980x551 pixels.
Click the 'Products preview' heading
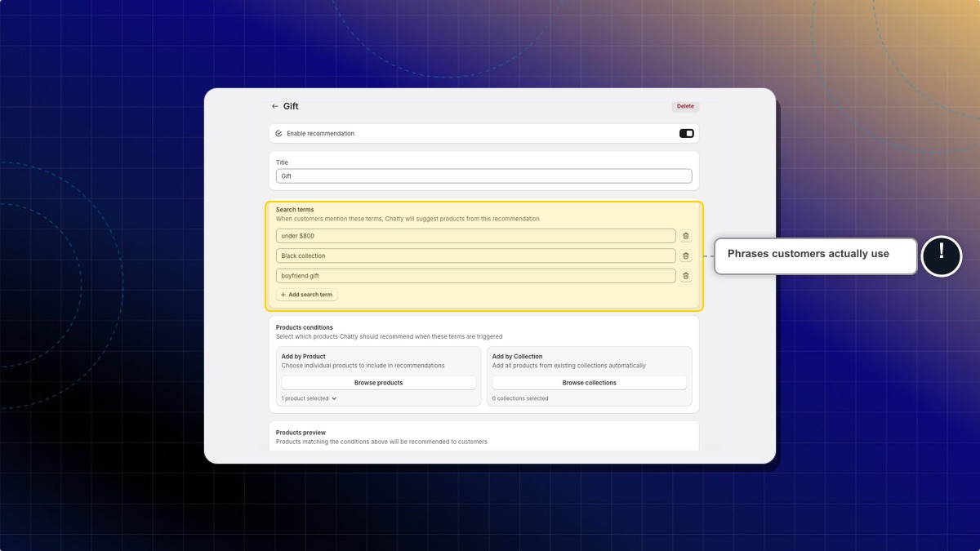(x=301, y=433)
